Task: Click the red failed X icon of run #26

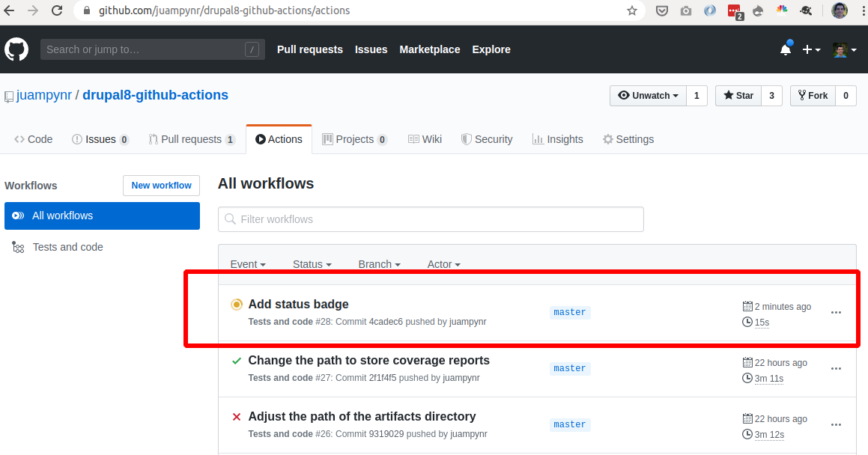Action: (237, 417)
